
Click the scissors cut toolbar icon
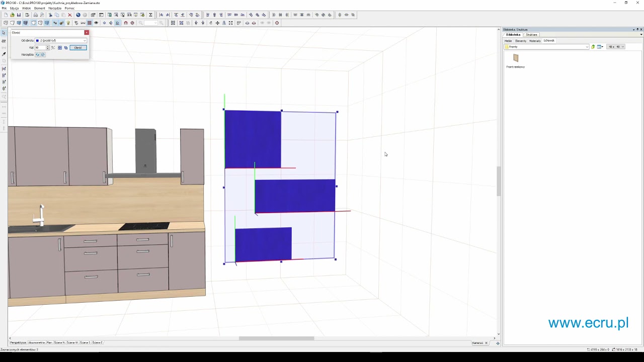pos(50,15)
